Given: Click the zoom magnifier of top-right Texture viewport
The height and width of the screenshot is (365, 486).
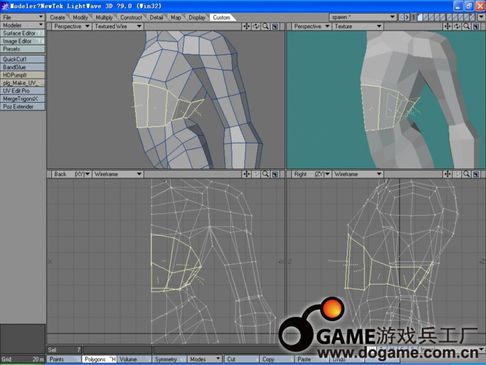Looking at the screenshot, I should (x=467, y=26).
